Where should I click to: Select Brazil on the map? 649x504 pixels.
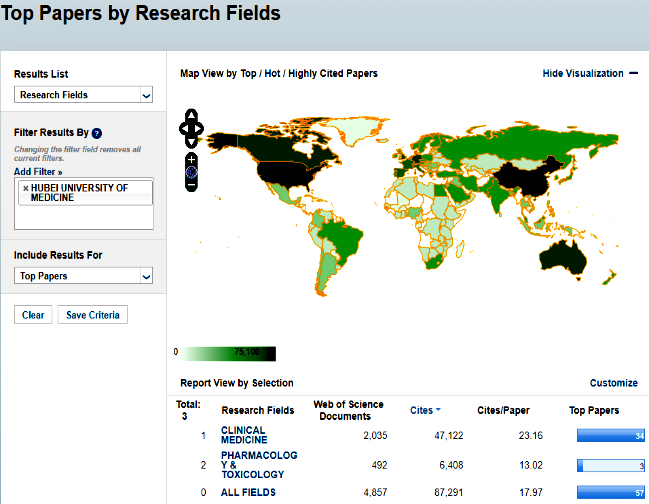(341, 240)
